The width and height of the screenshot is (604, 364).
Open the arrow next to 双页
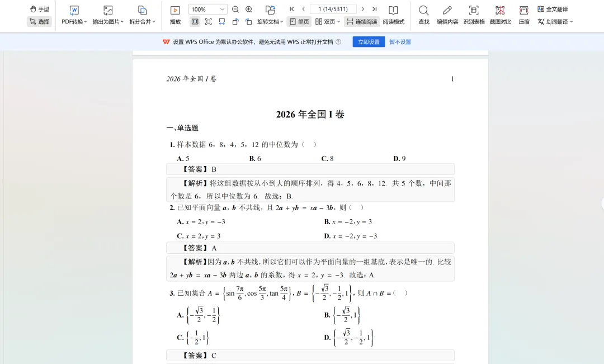point(338,22)
